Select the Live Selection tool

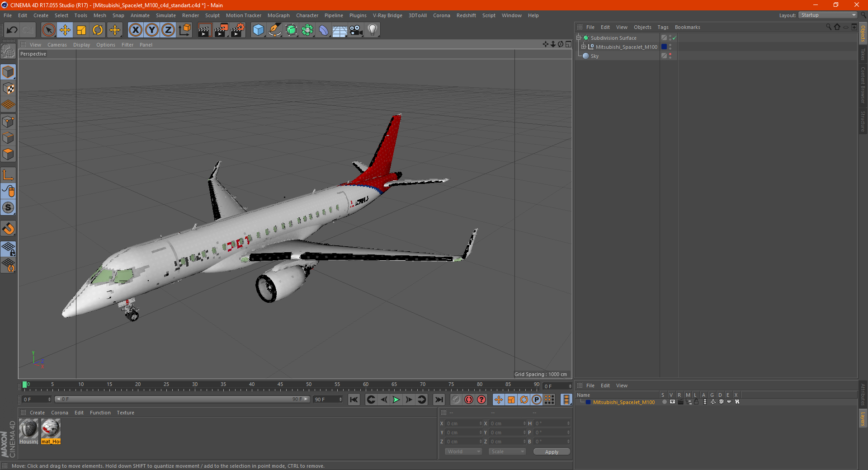point(48,30)
